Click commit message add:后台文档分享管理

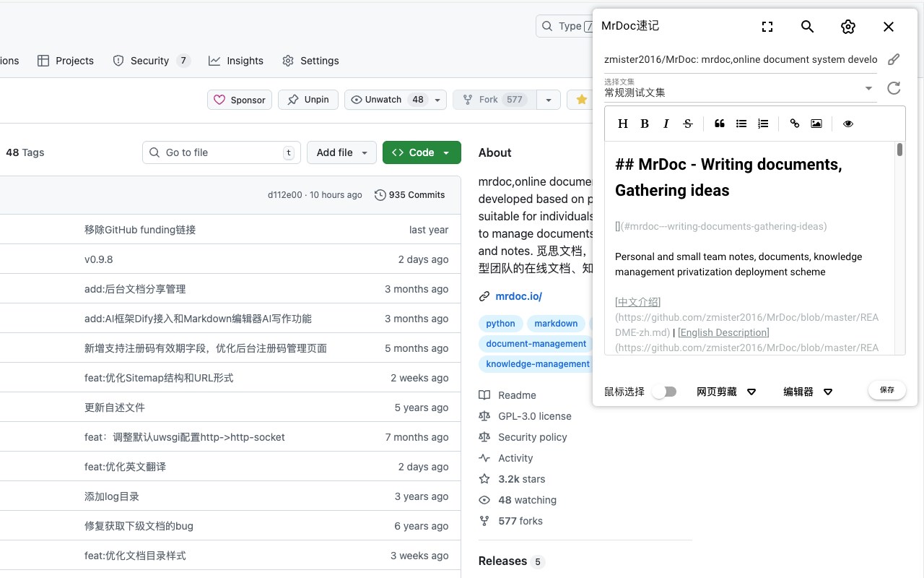click(135, 289)
